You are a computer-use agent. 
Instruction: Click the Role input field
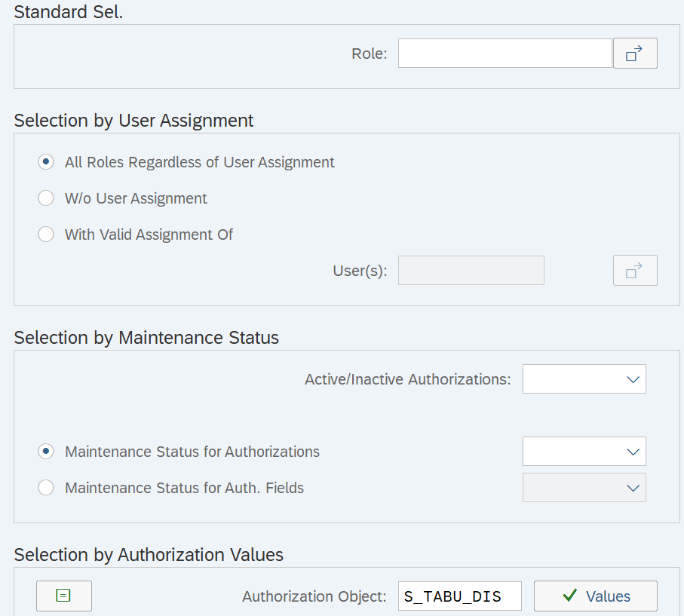[x=505, y=54]
